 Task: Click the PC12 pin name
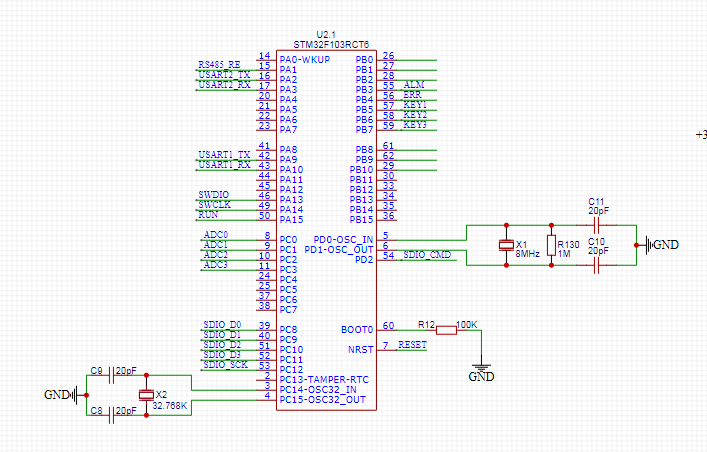coord(291,370)
